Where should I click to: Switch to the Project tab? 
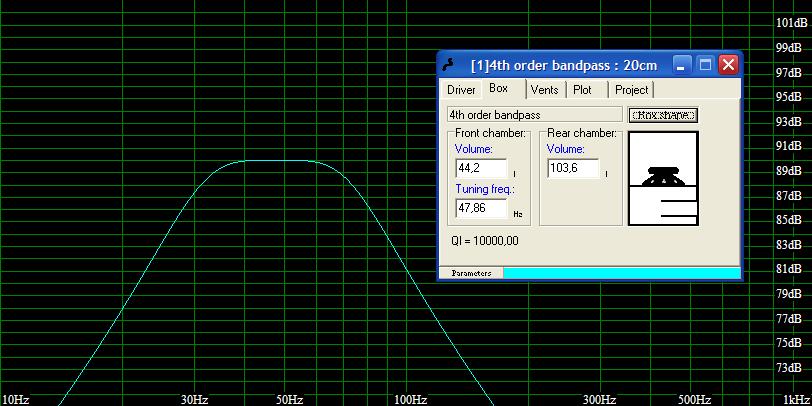pos(631,90)
